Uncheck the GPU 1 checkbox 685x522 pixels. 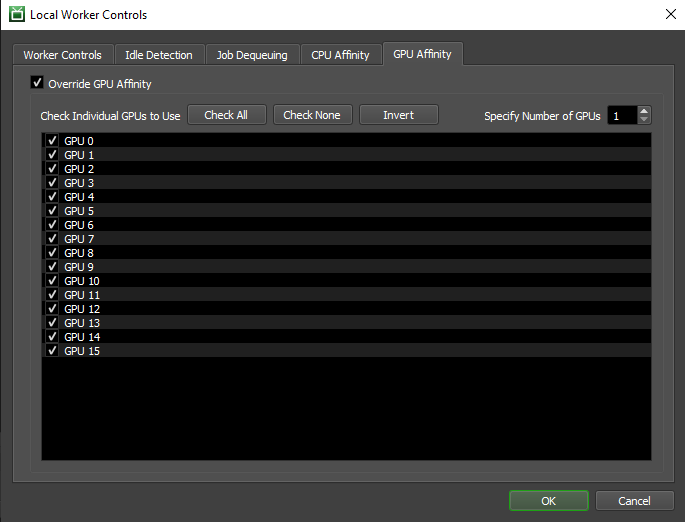click(52, 154)
